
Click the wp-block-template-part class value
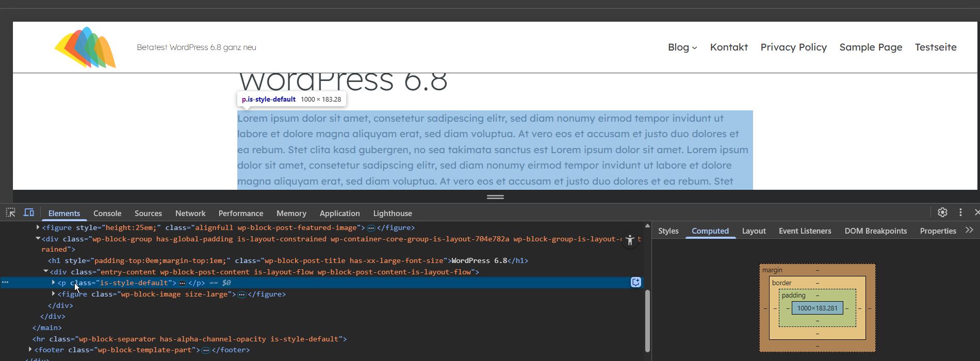(144, 350)
